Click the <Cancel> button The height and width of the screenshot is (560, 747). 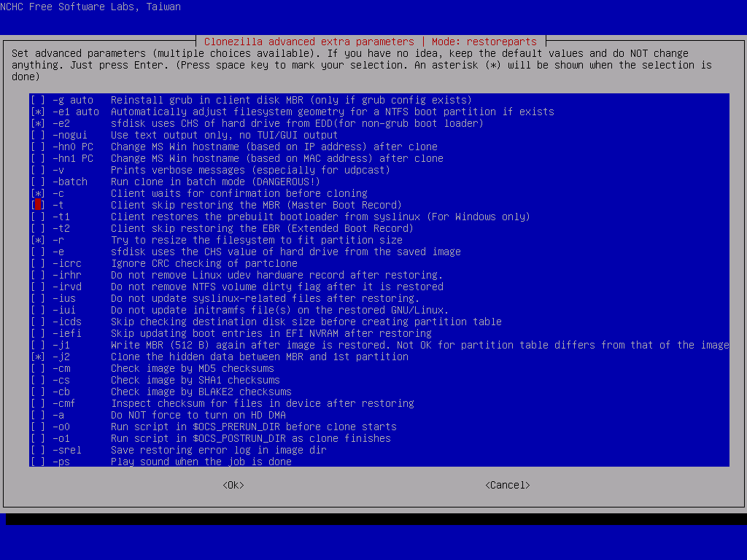[508, 485]
